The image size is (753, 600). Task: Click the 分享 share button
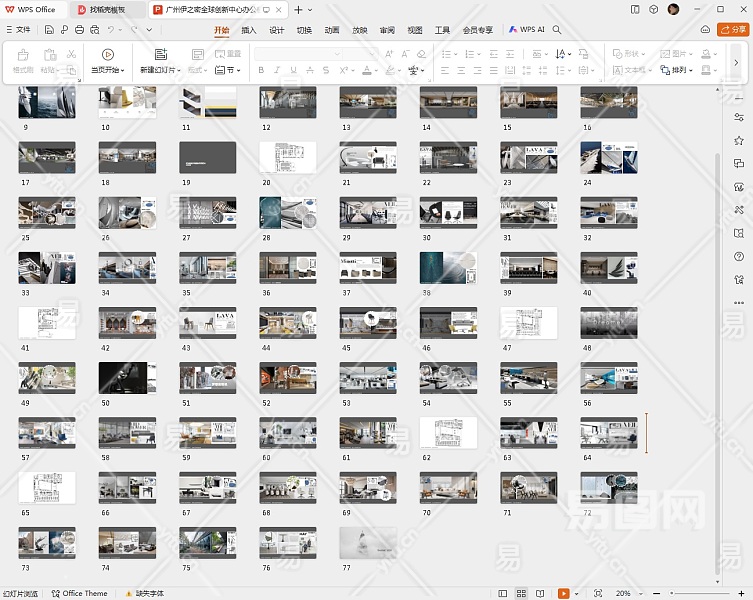tap(733, 30)
